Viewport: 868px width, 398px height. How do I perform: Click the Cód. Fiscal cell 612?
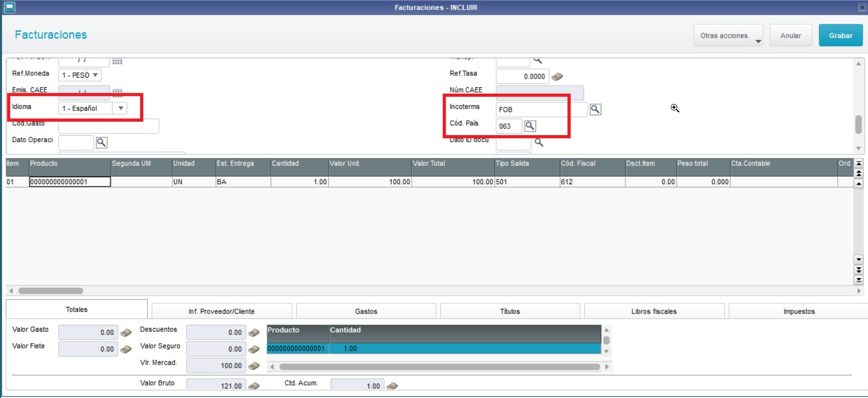pyautogui.click(x=593, y=182)
